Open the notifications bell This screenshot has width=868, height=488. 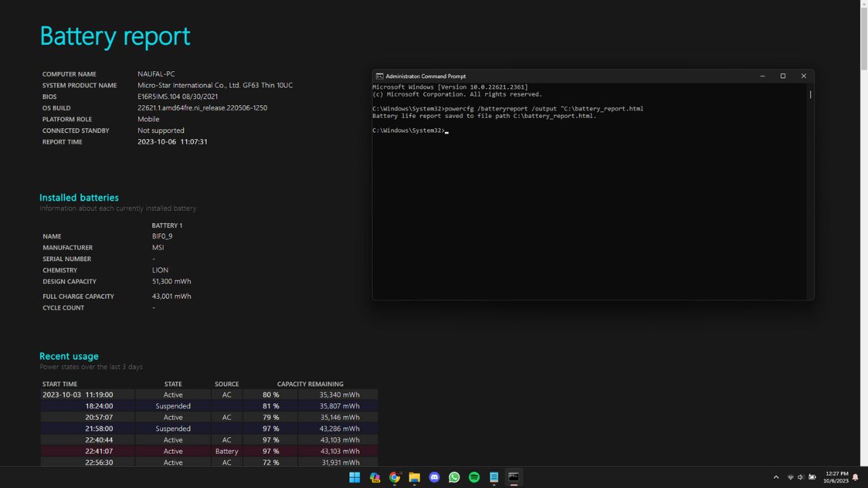point(856,477)
